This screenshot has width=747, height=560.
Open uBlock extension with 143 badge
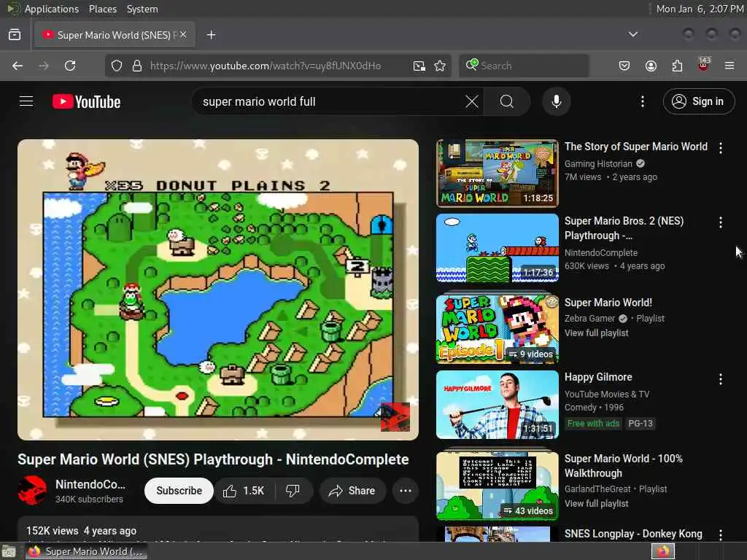click(x=703, y=64)
